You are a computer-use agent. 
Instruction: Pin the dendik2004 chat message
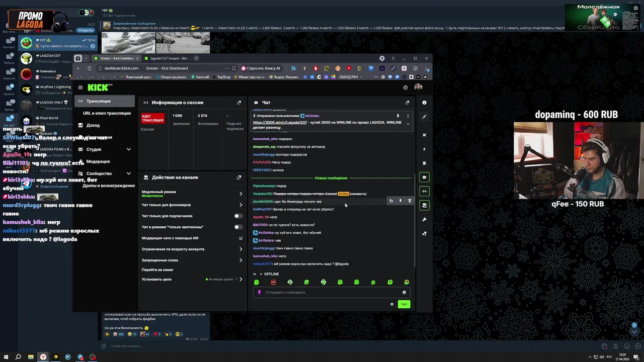point(400,201)
